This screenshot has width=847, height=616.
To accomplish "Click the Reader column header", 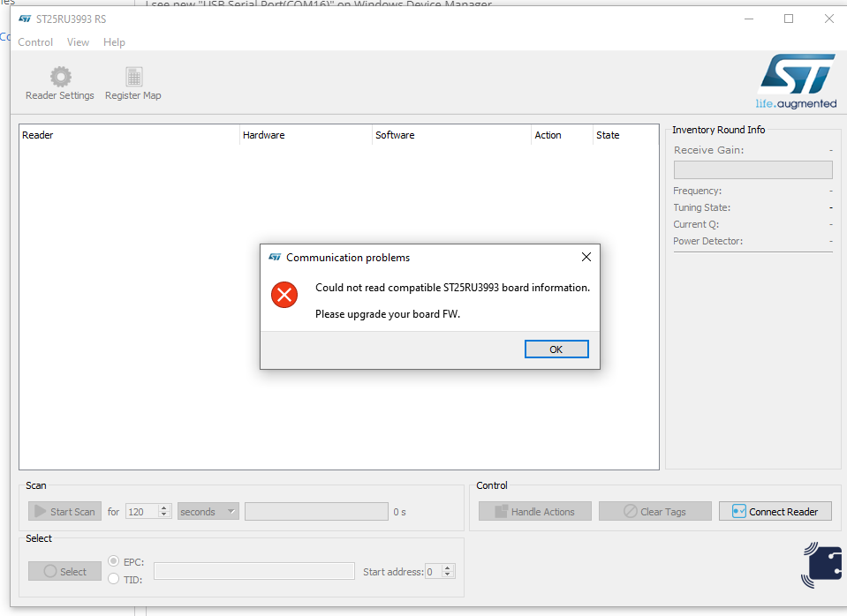I will click(x=129, y=135).
